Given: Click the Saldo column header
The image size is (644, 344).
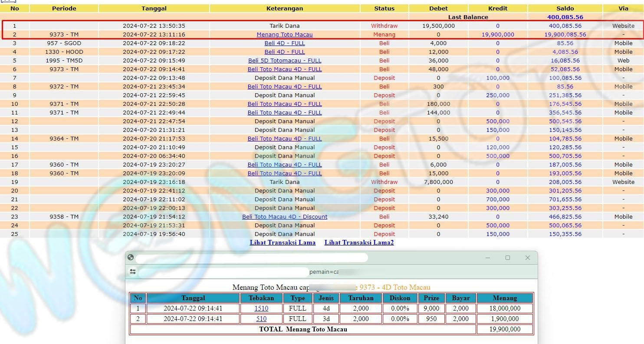Looking at the screenshot, I should 565,8.
